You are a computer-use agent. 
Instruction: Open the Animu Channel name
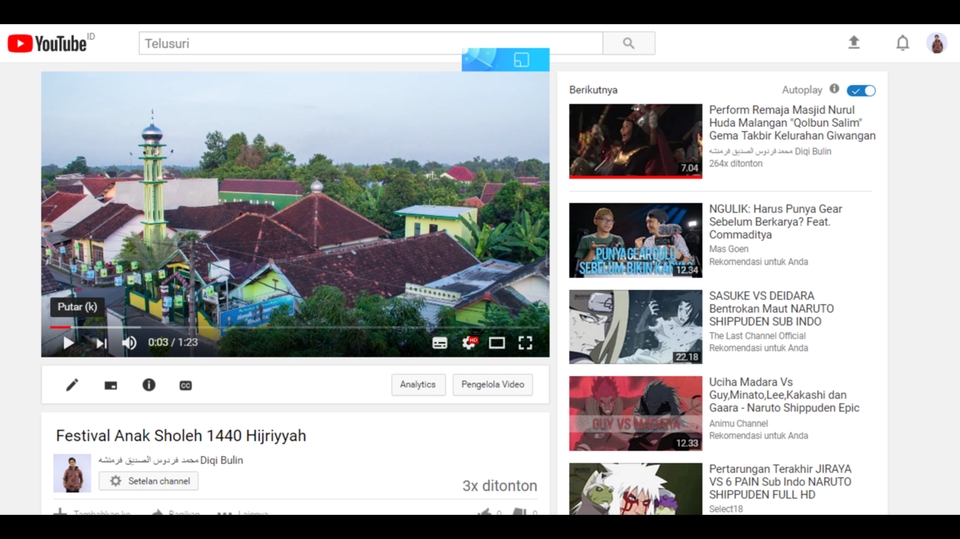pyautogui.click(x=738, y=423)
